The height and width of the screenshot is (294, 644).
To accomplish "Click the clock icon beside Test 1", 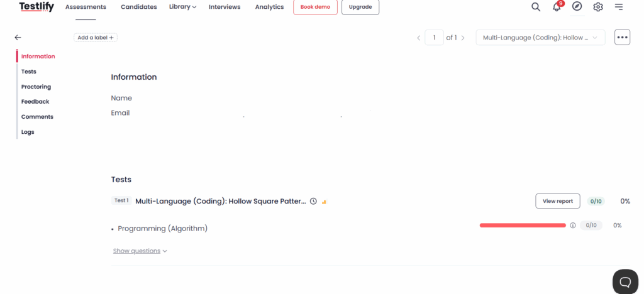I will (313, 201).
